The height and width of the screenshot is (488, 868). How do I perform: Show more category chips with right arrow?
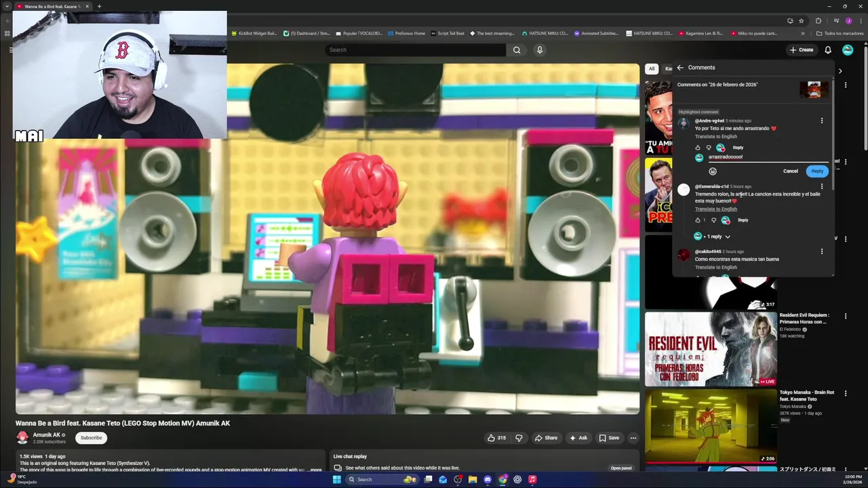tap(840, 70)
